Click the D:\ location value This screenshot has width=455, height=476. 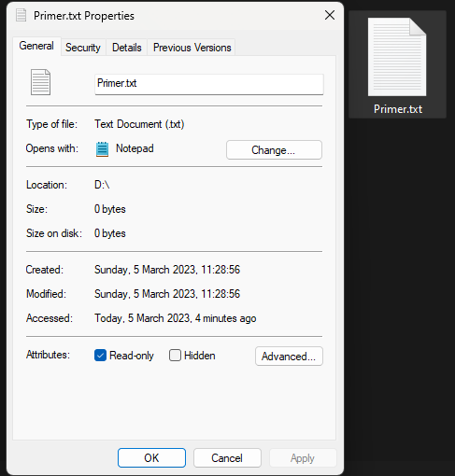[102, 185]
